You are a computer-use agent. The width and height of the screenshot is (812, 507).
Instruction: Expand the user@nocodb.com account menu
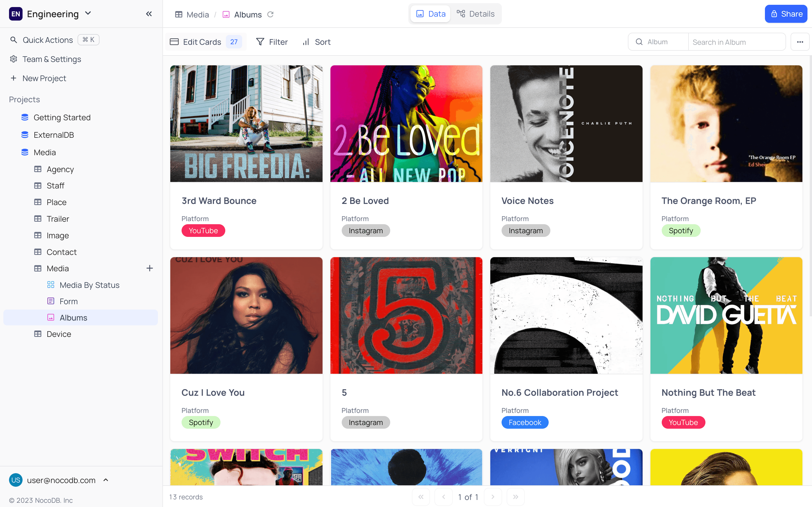[106, 480]
